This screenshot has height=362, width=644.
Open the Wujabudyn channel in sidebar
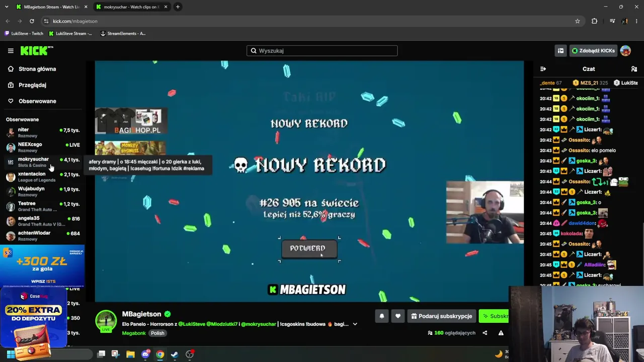click(x=43, y=192)
